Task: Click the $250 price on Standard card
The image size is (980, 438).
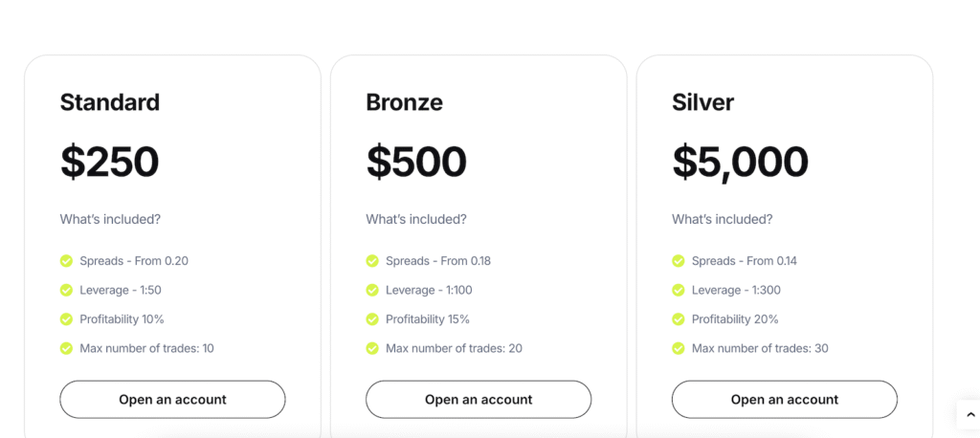Action: 109,162
